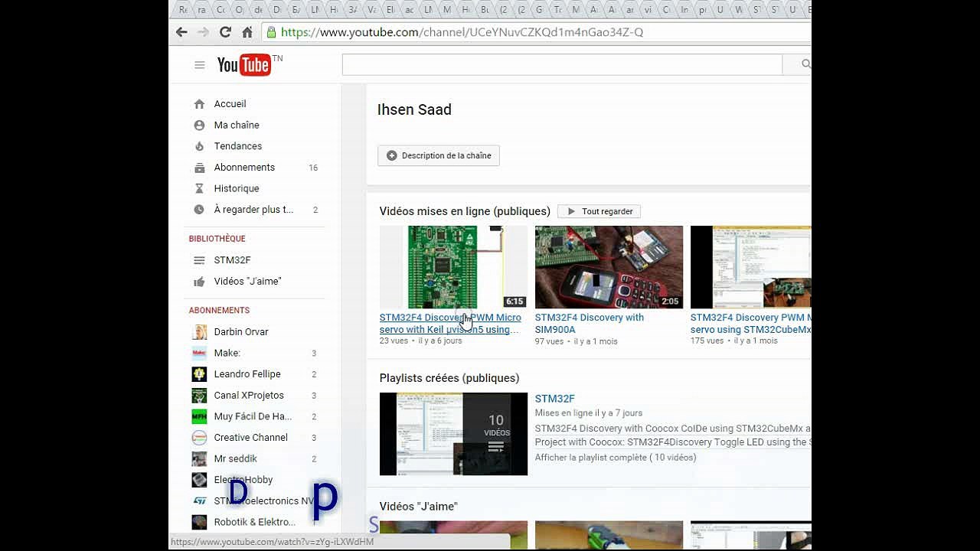Click the Playlists créées (publiques) heading
This screenshot has width=980, height=551.
[449, 378]
